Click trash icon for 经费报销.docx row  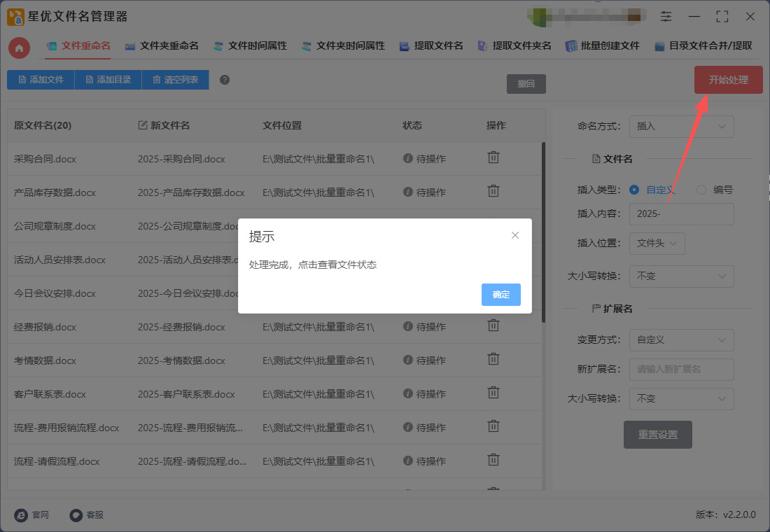(493, 325)
